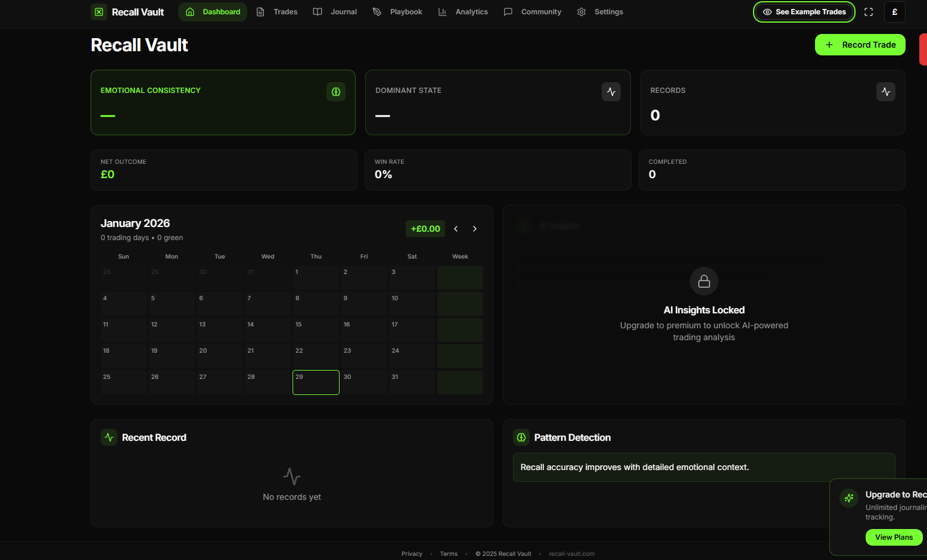Viewport: 927px width, 560px height.
Task: Click the lock icon in AI Insights panel
Action: point(704,281)
